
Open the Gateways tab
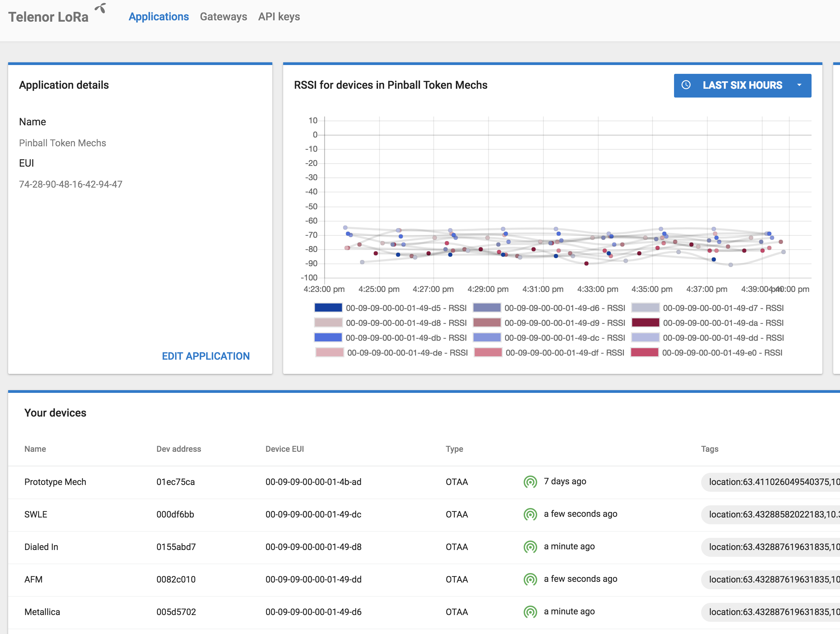223,17
